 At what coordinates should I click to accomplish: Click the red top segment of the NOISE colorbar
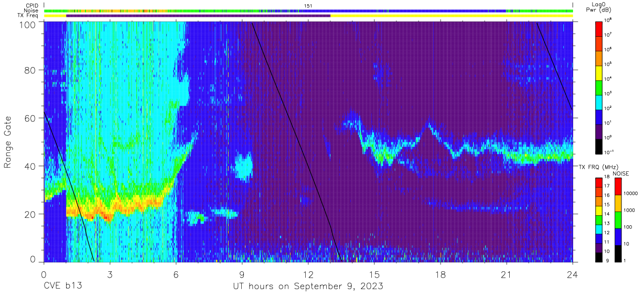click(x=618, y=186)
